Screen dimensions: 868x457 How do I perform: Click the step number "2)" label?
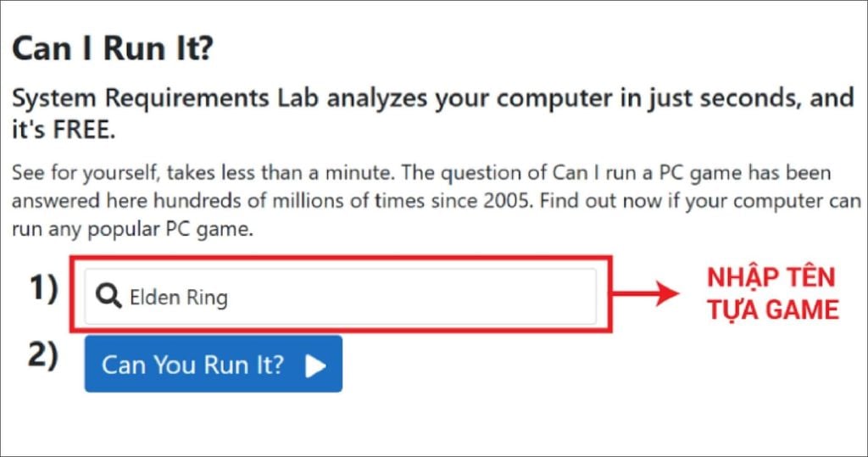[43, 356]
